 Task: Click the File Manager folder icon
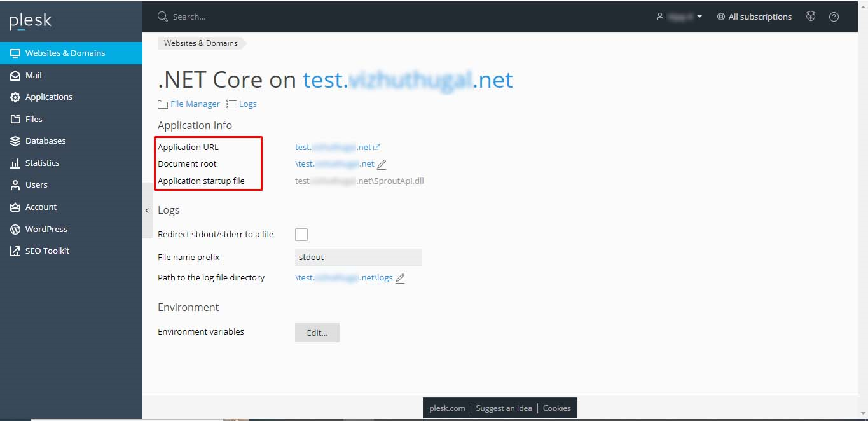tap(163, 104)
